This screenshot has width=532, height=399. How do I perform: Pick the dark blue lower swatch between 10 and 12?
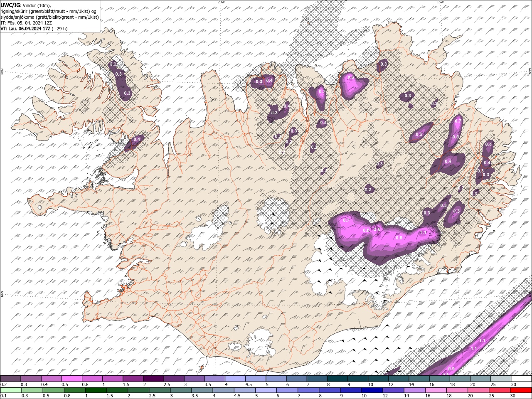pos(372,390)
